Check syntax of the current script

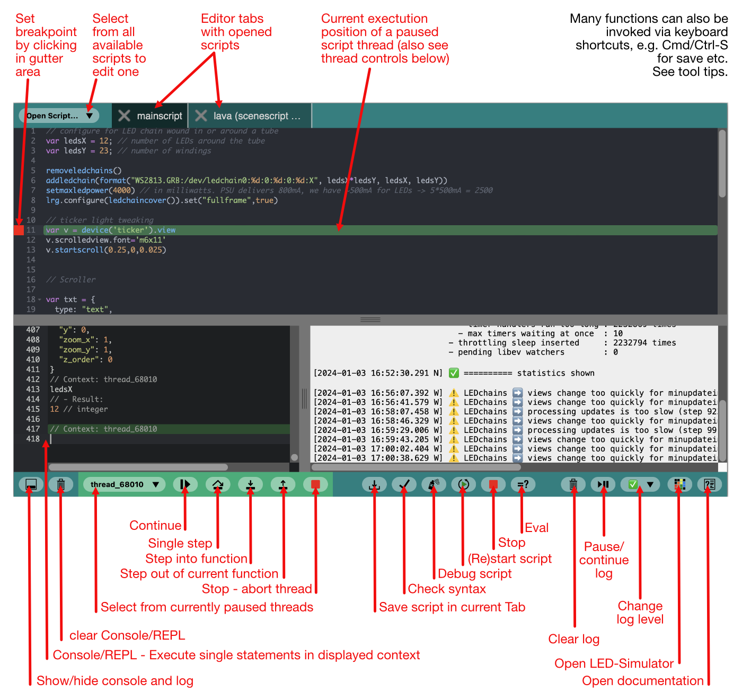[405, 484]
